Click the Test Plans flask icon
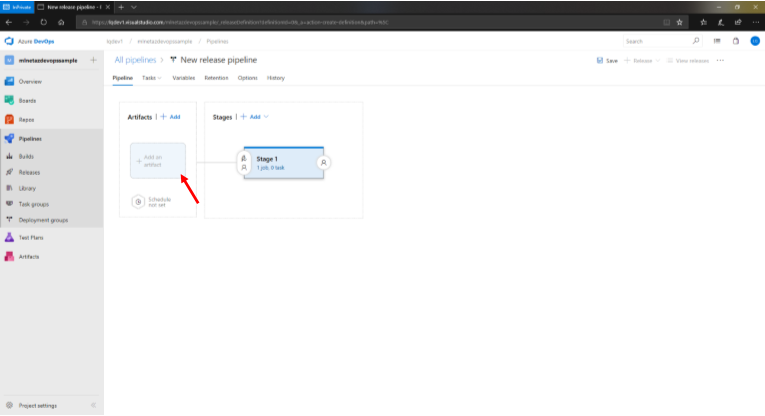The height and width of the screenshot is (416, 765). click(9, 238)
